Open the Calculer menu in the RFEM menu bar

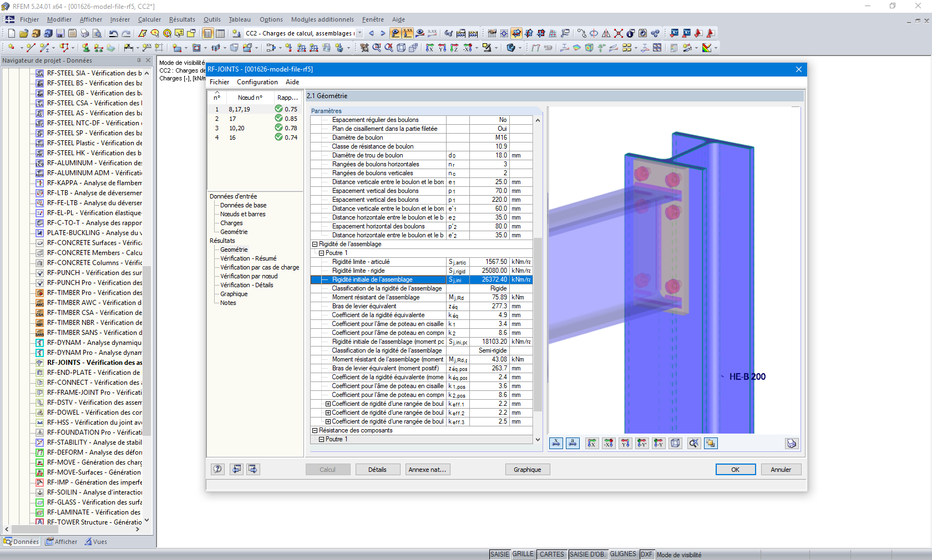[149, 19]
